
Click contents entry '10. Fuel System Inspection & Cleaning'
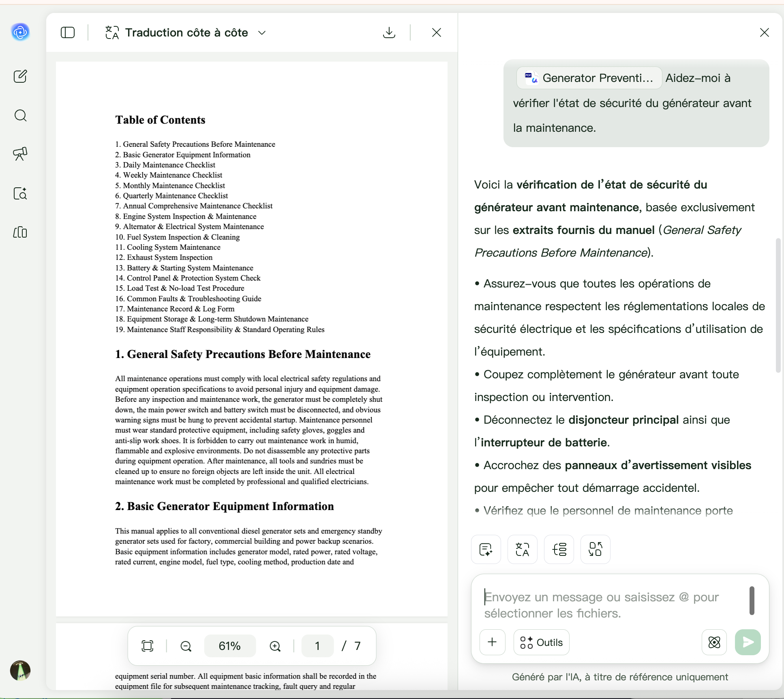tap(177, 237)
